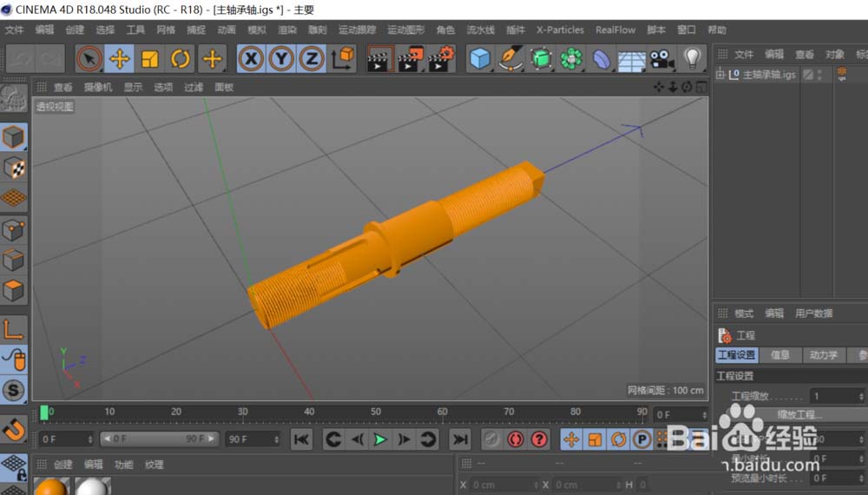Image resolution: width=868 pixels, height=495 pixels.
Task: Add a camera object
Action: [x=661, y=59]
